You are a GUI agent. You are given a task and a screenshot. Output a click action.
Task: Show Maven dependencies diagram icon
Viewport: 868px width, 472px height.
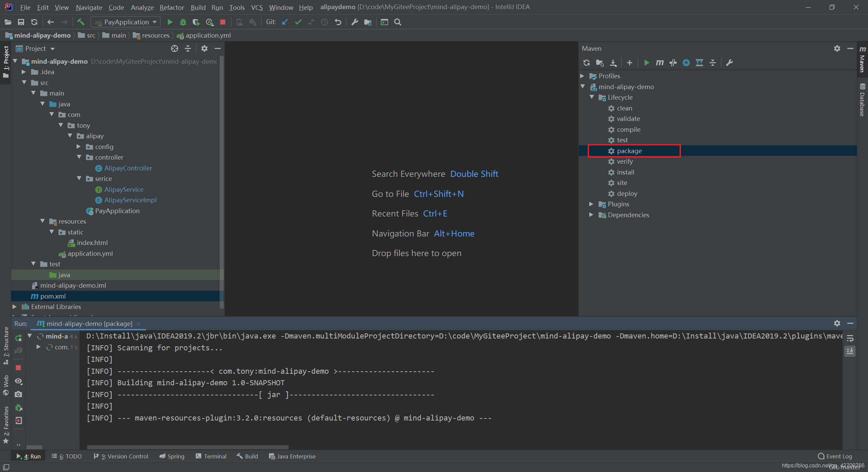(x=699, y=63)
